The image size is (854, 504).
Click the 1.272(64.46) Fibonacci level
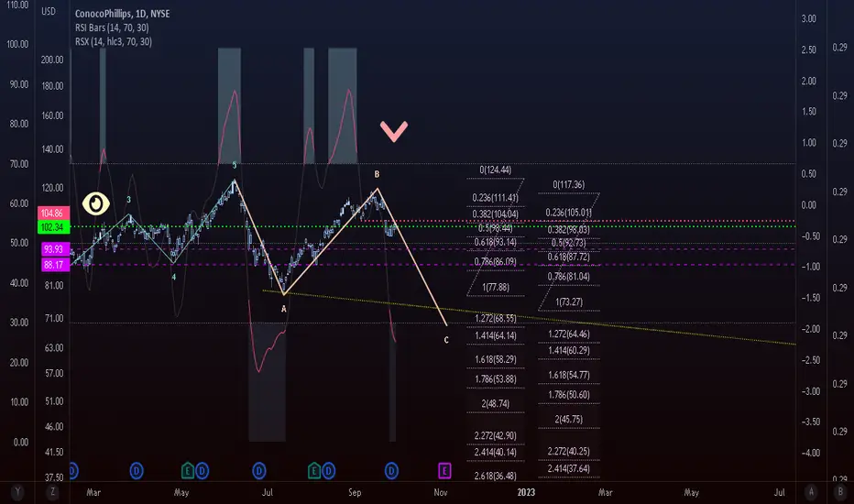click(569, 334)
